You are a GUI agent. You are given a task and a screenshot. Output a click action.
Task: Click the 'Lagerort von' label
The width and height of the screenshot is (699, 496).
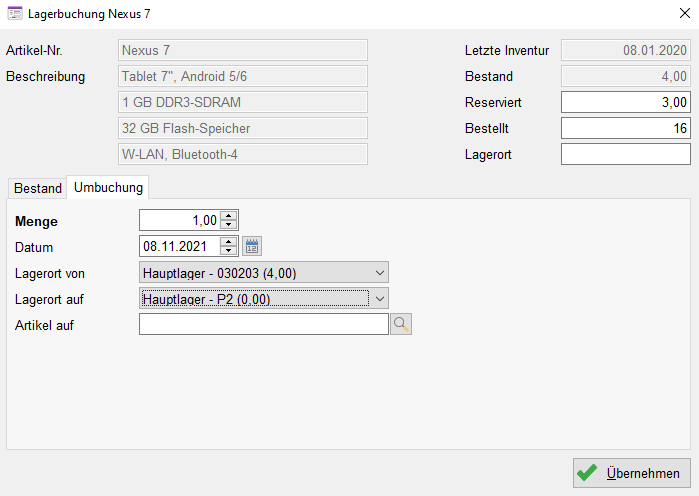[x=49, y=273]
